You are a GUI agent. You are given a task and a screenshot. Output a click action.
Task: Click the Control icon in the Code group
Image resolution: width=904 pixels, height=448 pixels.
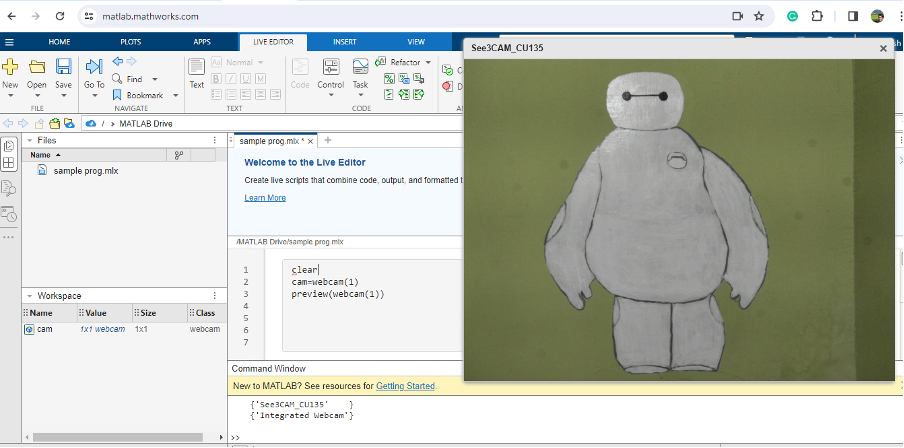[x=331, y=66]
